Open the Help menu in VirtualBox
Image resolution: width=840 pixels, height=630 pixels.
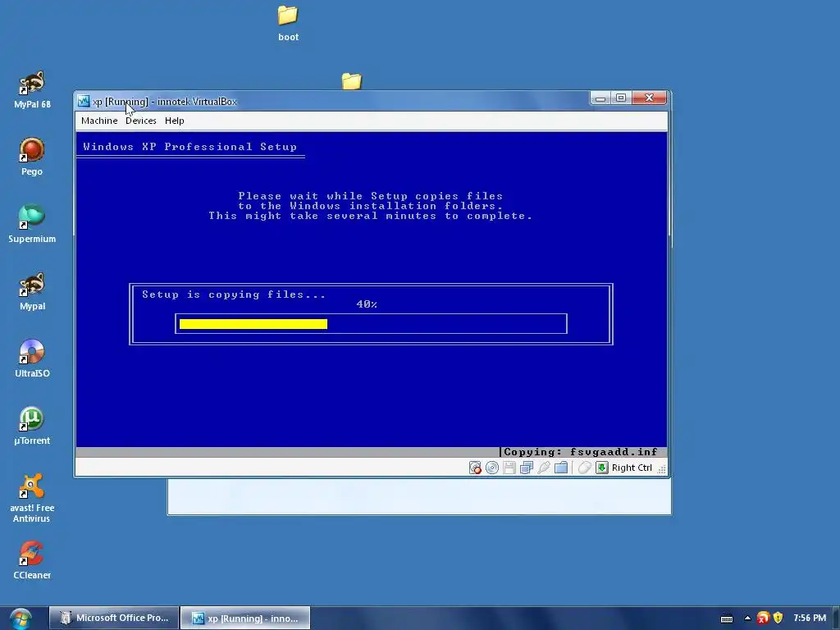coord(175,121)
